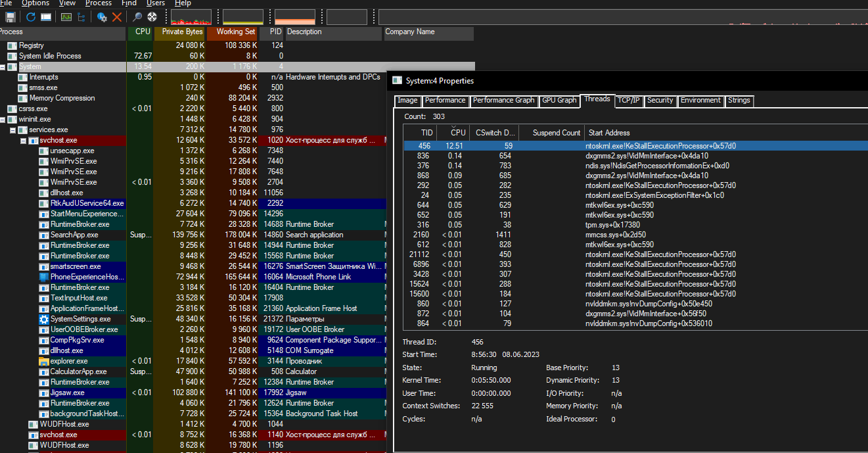Viewport: 868px width, 453px height.
Task: Select the csrss.exe process row
Action: (237, 108)
